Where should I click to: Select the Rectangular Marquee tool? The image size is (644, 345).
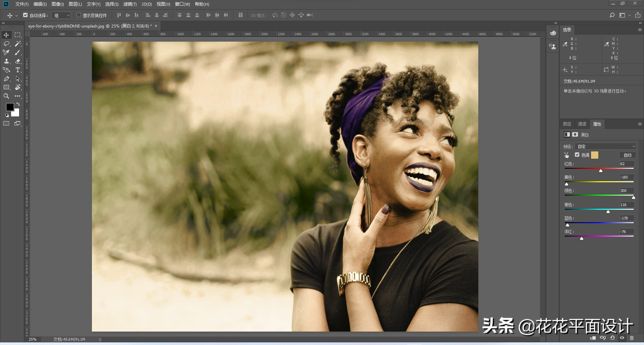18,35
